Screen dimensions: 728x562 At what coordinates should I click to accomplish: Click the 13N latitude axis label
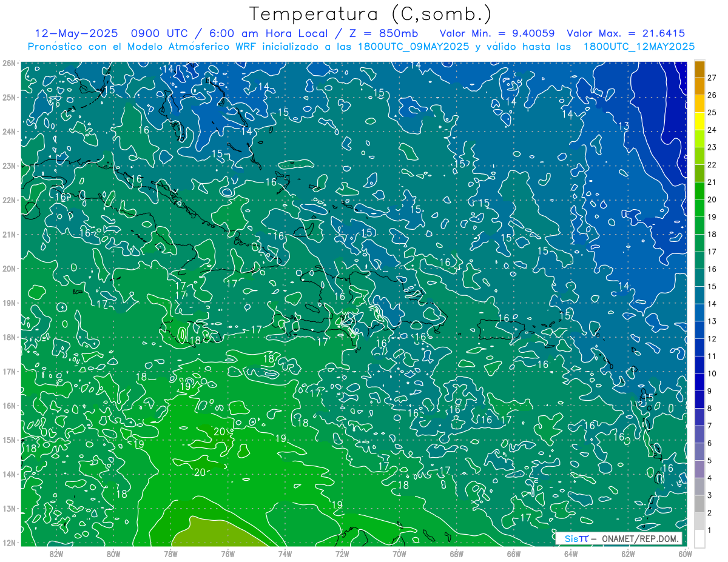(8, 508)
